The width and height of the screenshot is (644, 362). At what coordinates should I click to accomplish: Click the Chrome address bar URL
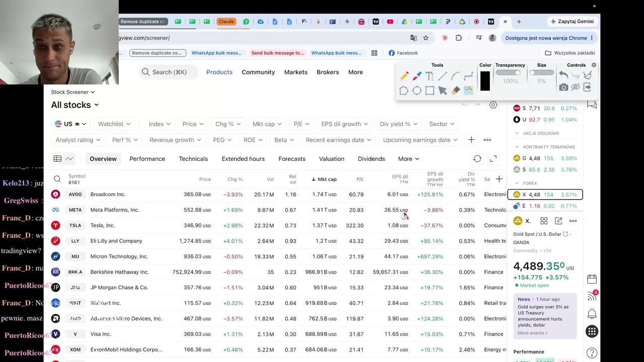[x=145, y=38]
